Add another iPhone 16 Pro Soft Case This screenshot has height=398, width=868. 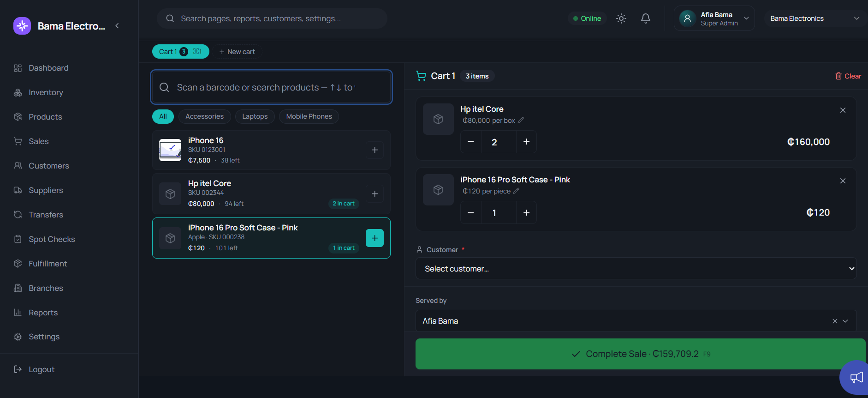[375, 238]
